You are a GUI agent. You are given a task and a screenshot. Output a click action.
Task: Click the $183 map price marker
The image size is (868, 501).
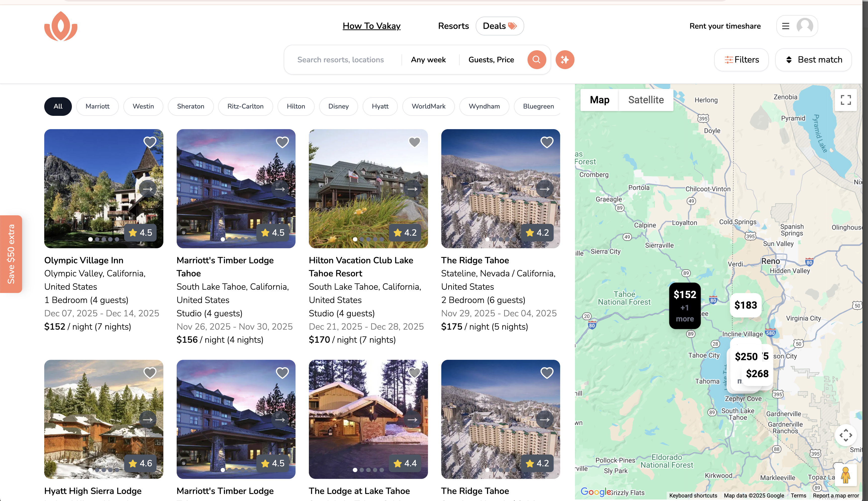tap(745, 305)
